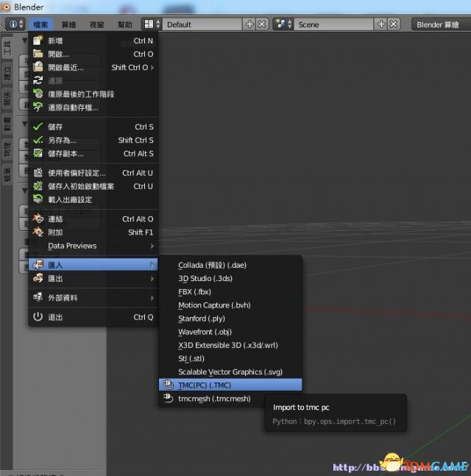Click the Open Recent (開啟最近) icon
471x476 pixels.
(38, 67)
